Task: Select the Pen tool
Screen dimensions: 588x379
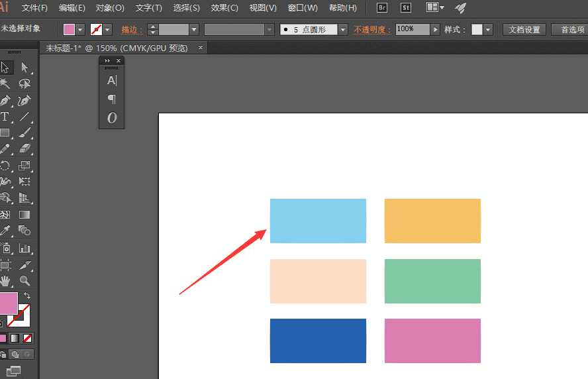Action: 5,101
